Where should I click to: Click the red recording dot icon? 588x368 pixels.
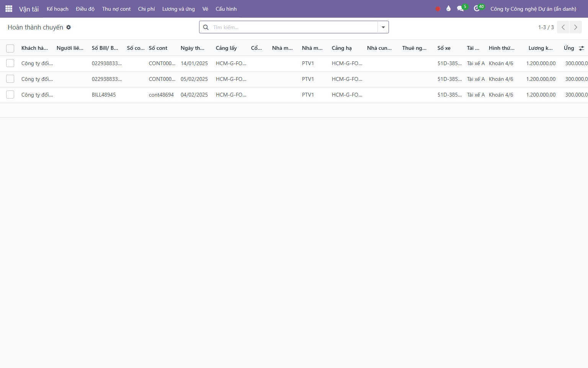point(438,9)
